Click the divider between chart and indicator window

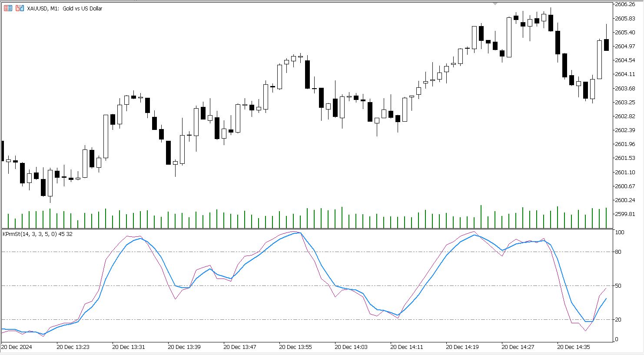304,229
